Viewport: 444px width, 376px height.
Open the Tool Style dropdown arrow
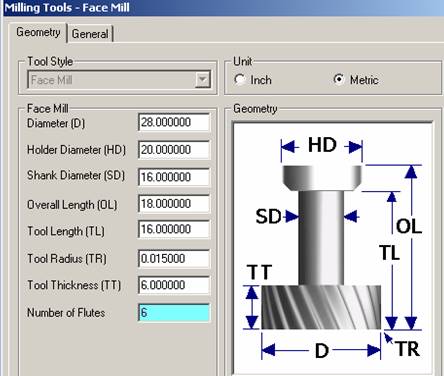202,79
